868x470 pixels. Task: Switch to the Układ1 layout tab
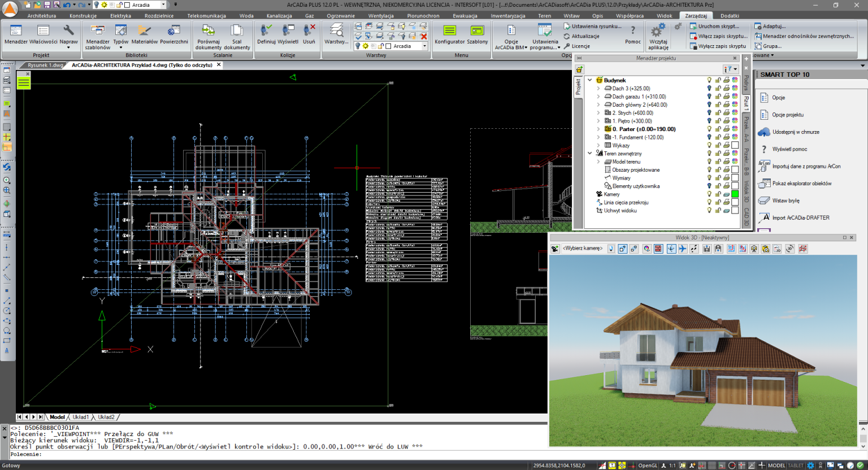80,417
